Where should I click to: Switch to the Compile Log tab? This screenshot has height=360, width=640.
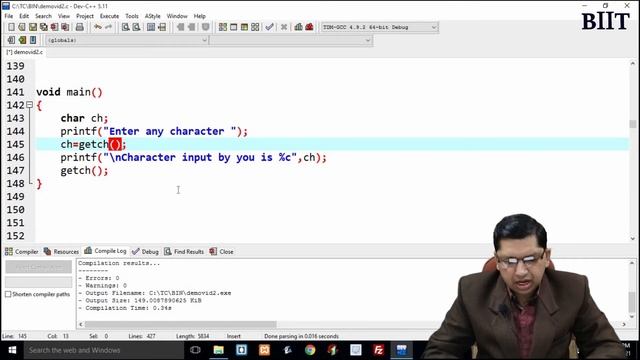click(x=105, y=251)
